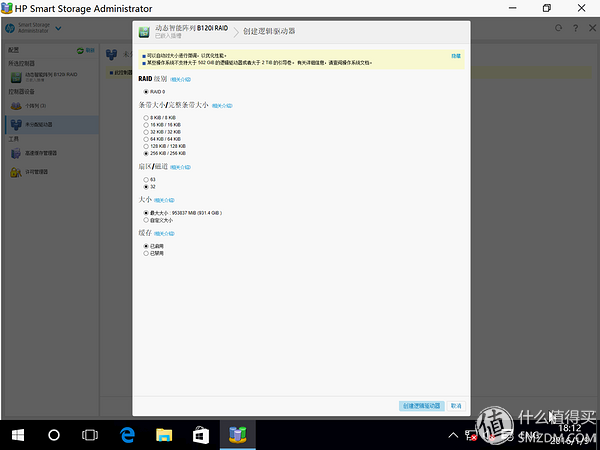Viewport: 600px width, 450px height.
Task: Choose 256 KiB / 256 KiB stripe size
Action: click(x=146, y=153)
